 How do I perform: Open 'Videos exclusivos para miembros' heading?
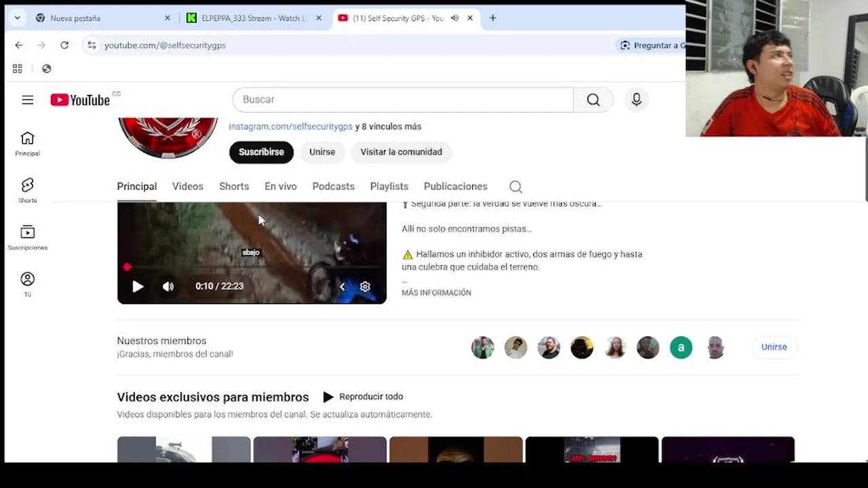[213, 397]
